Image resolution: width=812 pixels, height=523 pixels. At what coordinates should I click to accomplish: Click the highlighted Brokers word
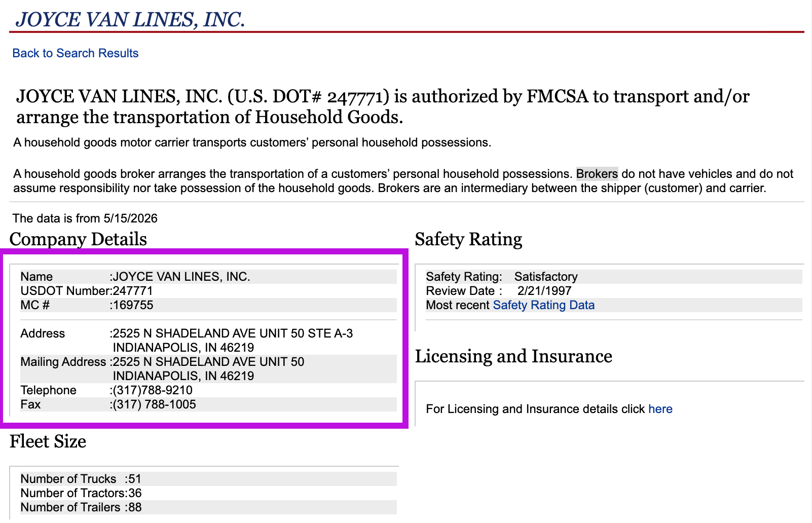tap(597, 174)
